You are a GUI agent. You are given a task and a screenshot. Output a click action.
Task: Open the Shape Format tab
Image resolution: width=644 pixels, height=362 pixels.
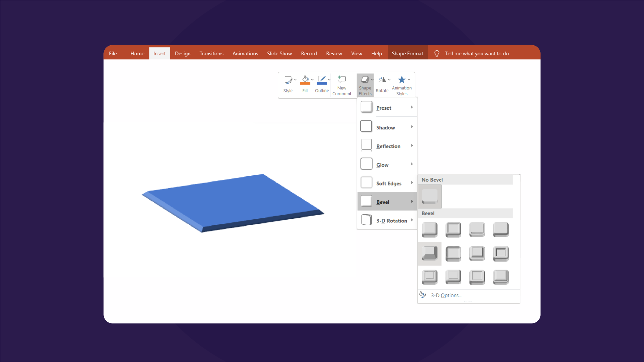pyautogui.click(x=407, y=53)
